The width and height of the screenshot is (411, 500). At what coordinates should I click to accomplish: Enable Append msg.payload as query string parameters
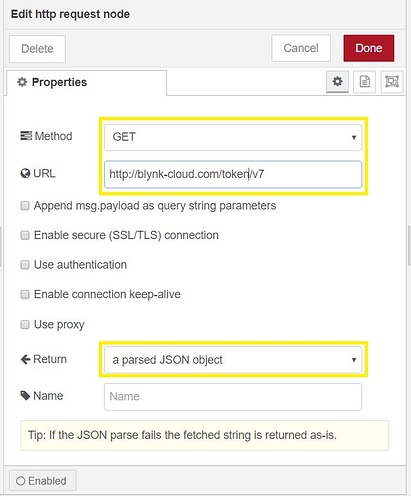point(25,206)
